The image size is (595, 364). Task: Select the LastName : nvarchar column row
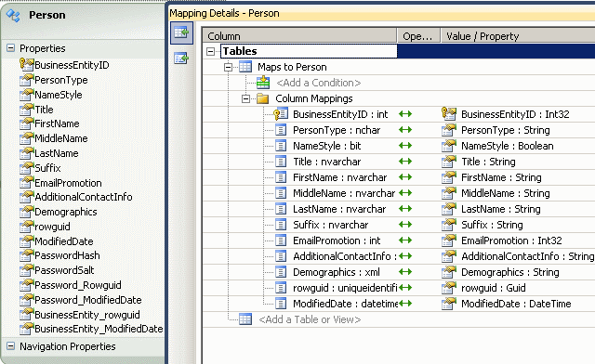click(339, 209)
